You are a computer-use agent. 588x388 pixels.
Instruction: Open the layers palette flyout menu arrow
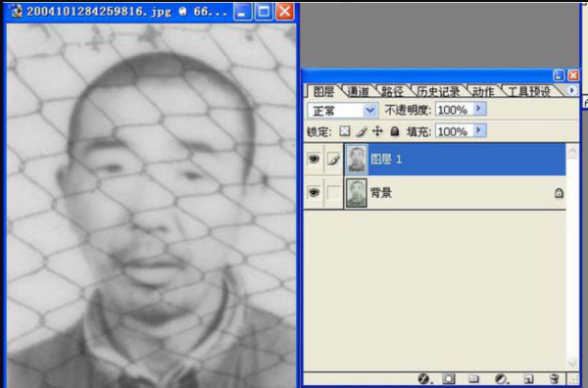pyautogui.click(x=572, y=90)
